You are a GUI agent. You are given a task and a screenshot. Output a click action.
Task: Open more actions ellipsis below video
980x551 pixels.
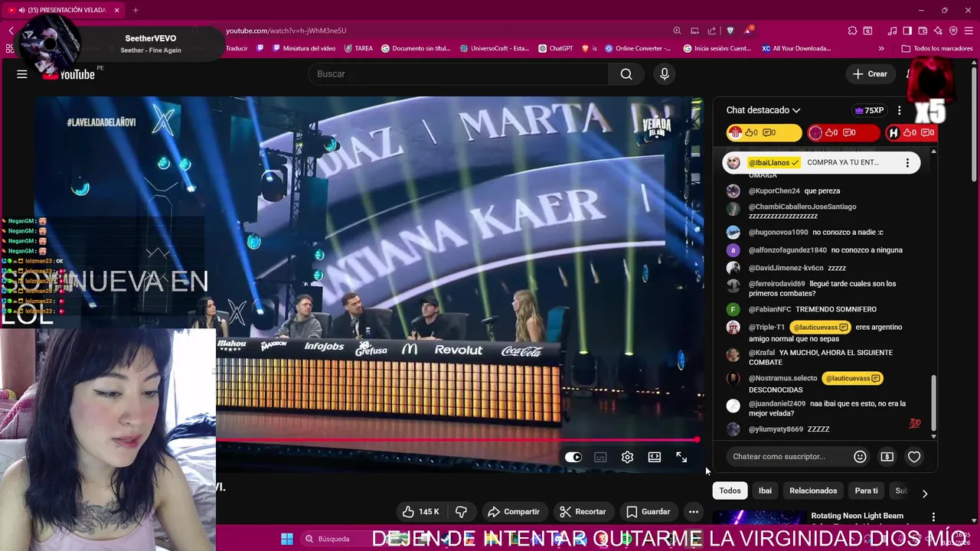pyautogui.click(x=693, y=512)
